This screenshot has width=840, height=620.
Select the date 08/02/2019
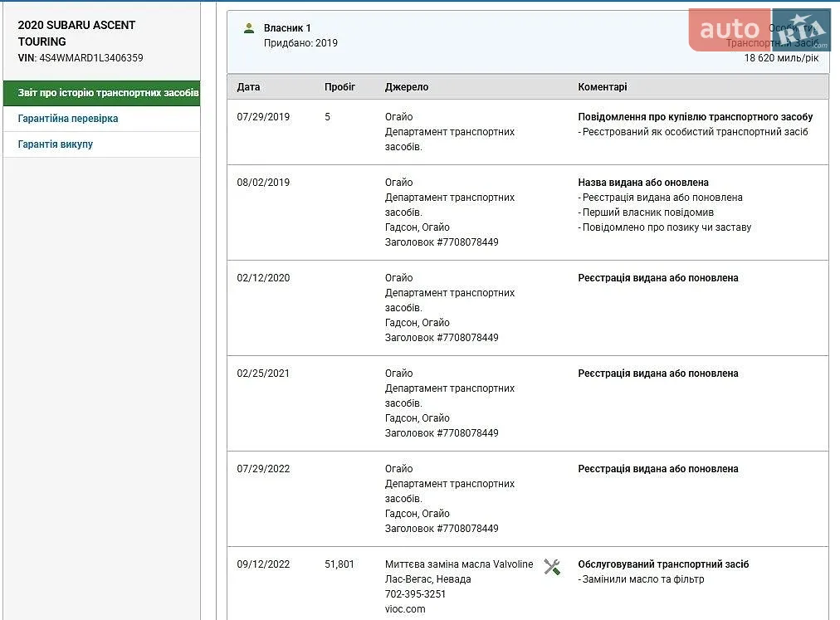click(263, 183)
